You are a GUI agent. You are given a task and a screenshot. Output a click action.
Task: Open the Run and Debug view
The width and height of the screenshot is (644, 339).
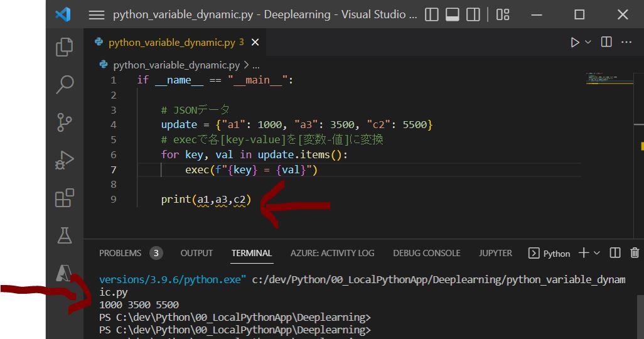tap(64, 161)
